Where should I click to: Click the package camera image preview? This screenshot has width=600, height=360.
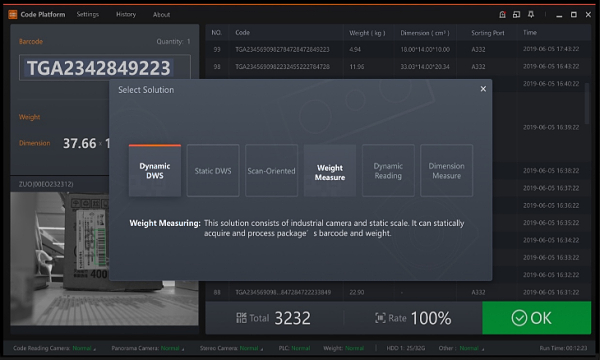click(x=104, y=259)
